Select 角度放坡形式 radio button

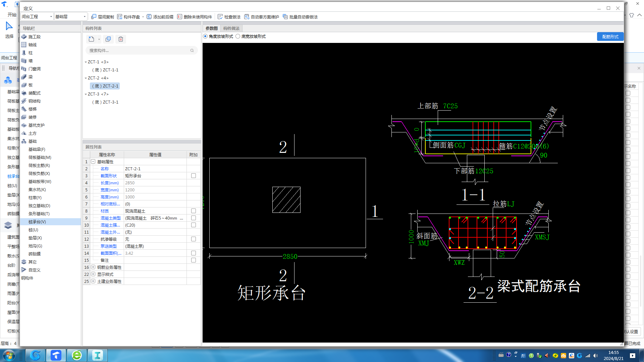pos(206,37)
